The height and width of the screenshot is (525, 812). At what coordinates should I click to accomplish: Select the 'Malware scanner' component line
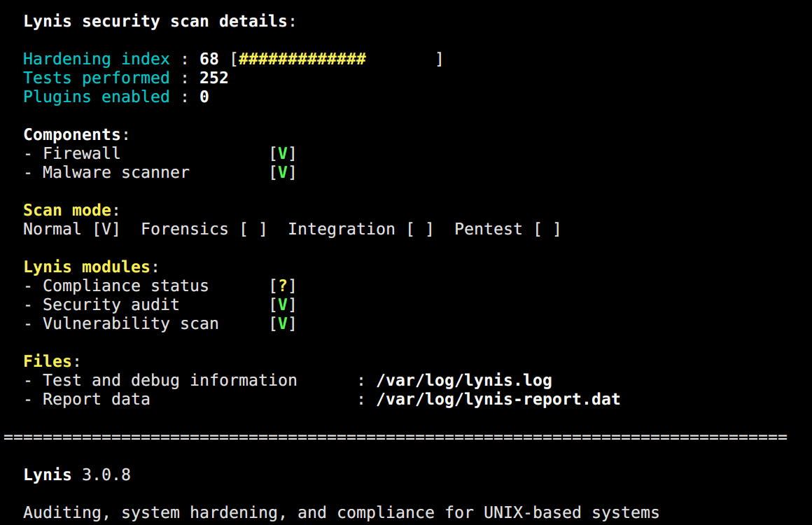(106, 172)
